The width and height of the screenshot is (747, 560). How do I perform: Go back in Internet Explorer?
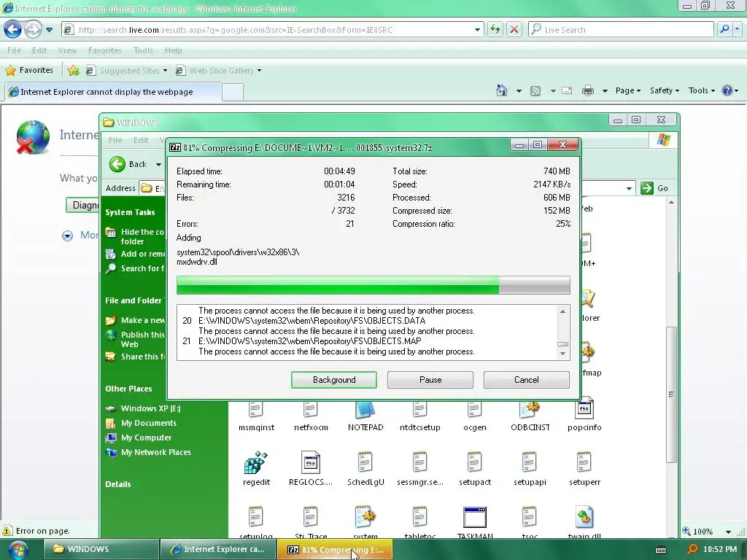click(x=13, y=29)
